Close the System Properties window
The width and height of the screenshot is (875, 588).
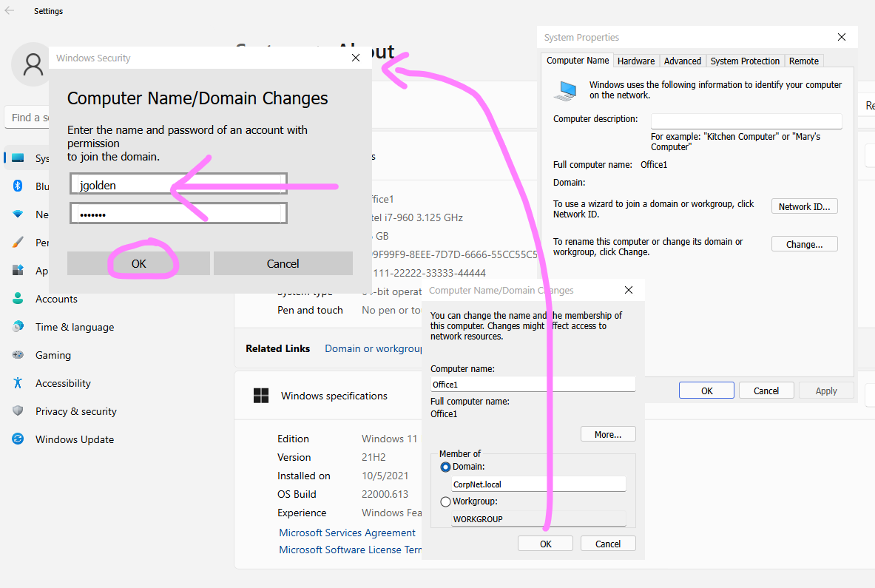[842, 37]
